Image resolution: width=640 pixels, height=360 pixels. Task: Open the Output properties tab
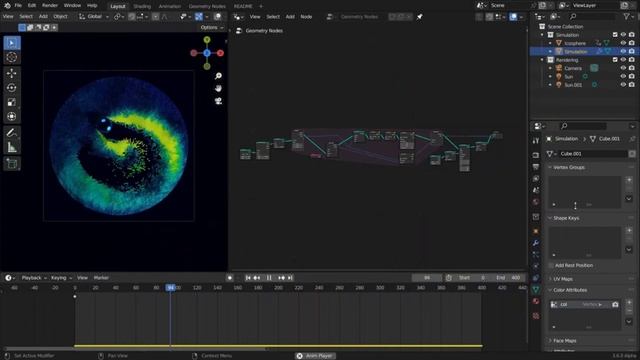tap(536, 167)
